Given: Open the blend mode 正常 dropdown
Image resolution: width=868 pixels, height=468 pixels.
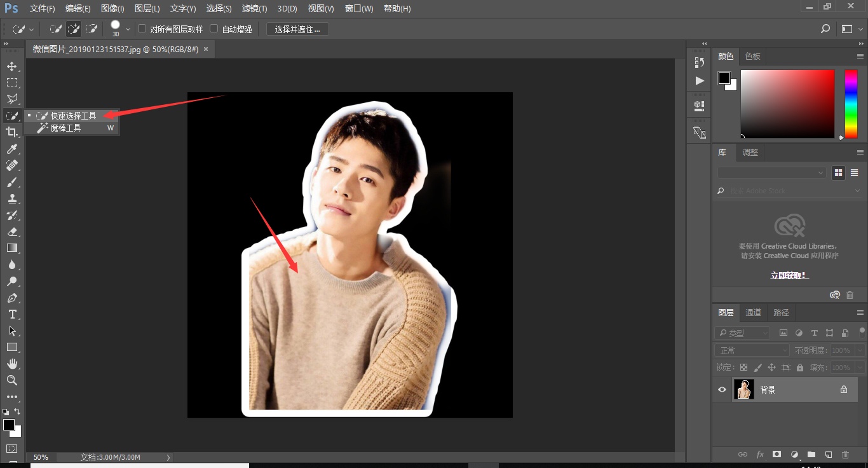Looking at the screenshot, I should coord(752,350).
